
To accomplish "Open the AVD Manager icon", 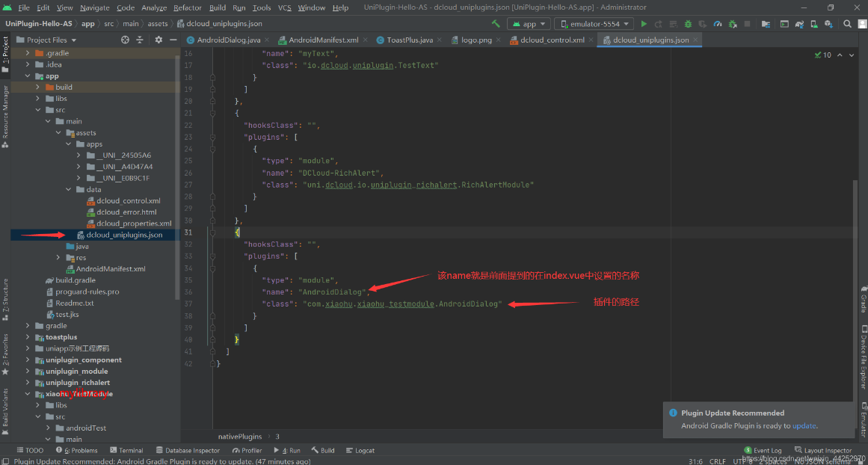I will [x=814, y=24].
